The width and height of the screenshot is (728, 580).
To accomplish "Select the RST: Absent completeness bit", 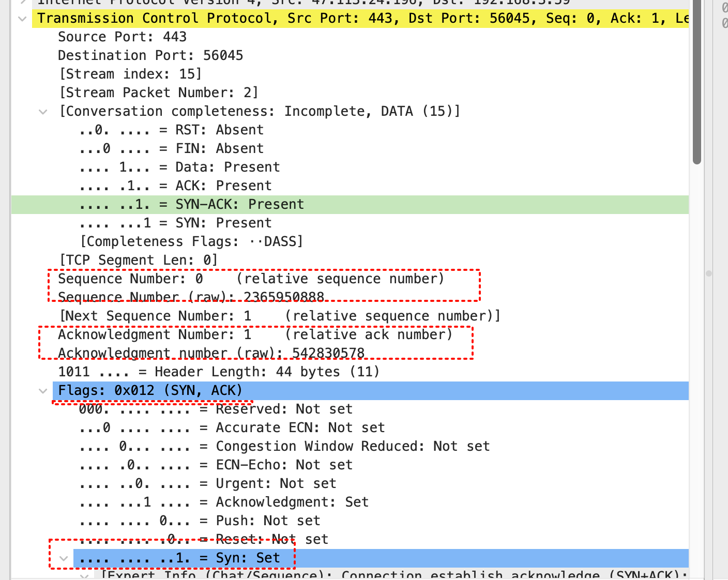I will click(171, 130).
